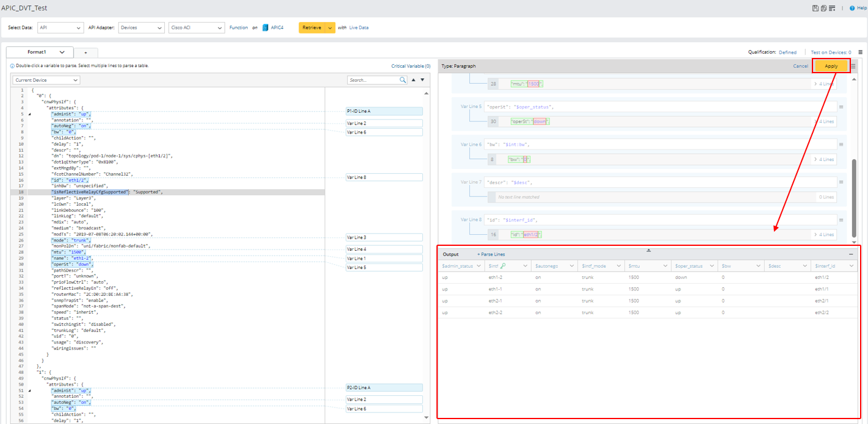This screenshot has width=868, height=424.
Task: Jump to next search match with down arrow
Action: (422, 80)
